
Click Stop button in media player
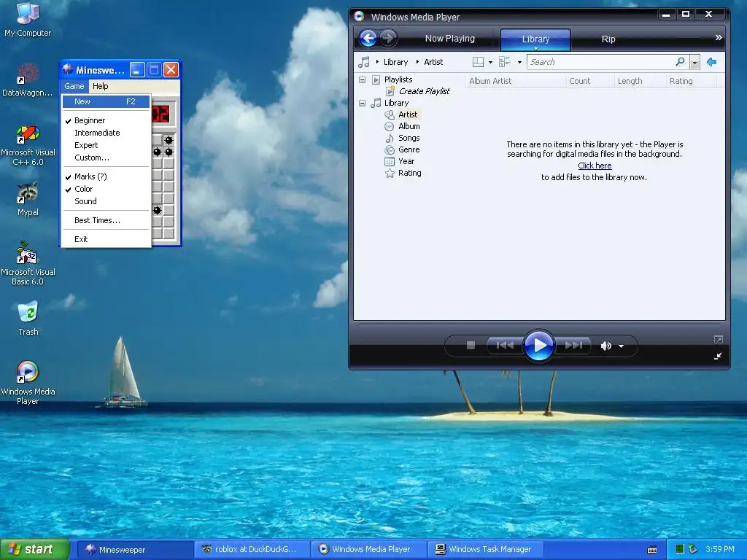click(x=471, y=345)
